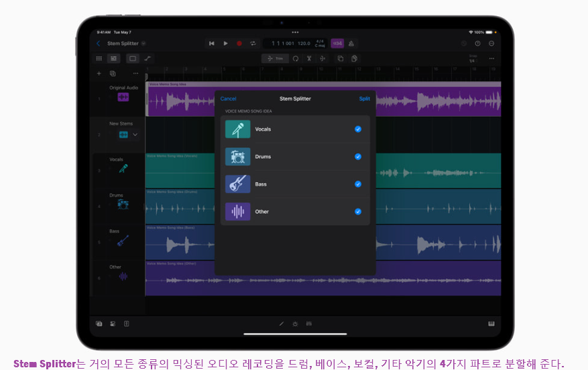588x370 pixels.
Task: Add a new track with plus icon
Action: point(99,74)
